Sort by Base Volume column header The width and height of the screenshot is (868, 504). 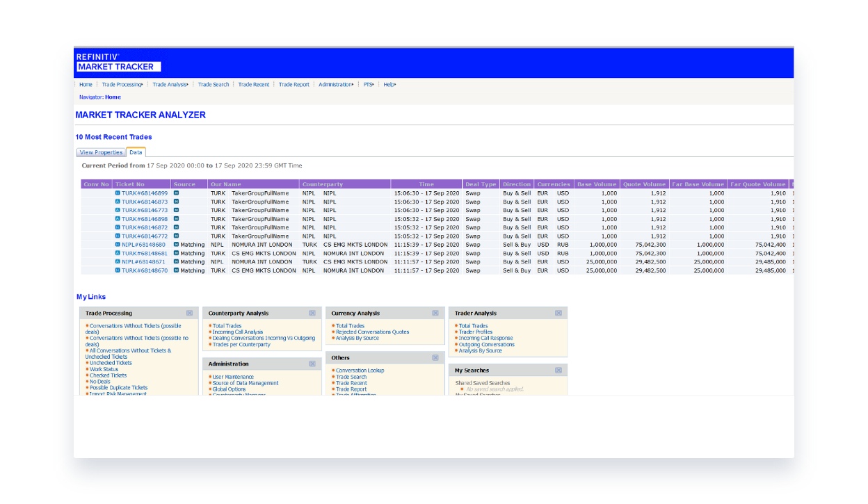point(597,184)
